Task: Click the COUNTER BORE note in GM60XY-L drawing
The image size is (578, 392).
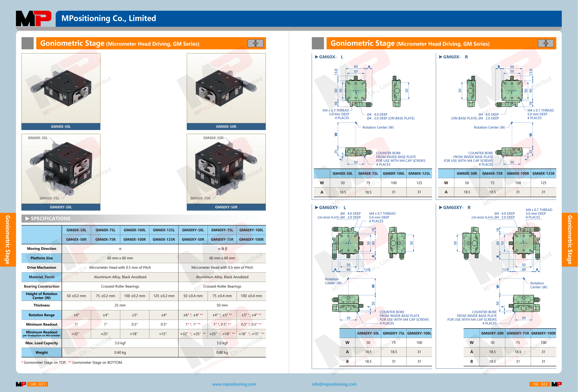Action: 404,318
